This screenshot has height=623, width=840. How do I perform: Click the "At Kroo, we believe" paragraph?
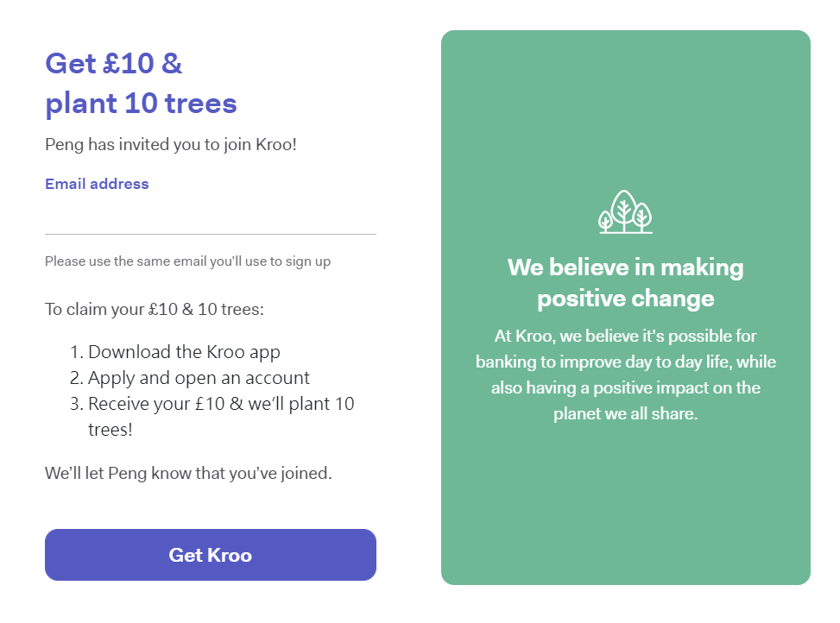pyautogui.click(x=626, y=374)
